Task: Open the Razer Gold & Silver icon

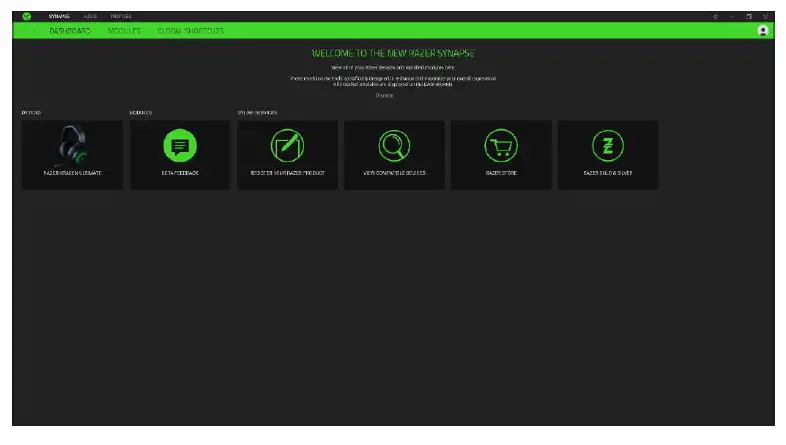Action: click(x=608, y=146)
